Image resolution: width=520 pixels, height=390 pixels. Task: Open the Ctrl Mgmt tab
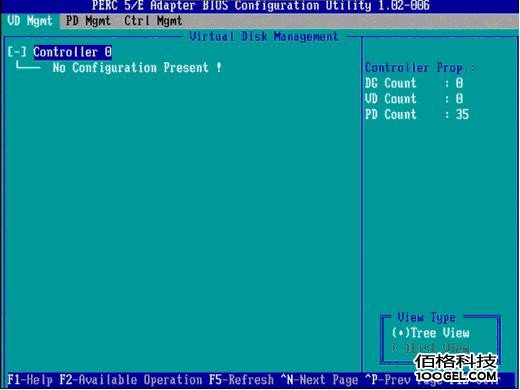pos(153,21)
